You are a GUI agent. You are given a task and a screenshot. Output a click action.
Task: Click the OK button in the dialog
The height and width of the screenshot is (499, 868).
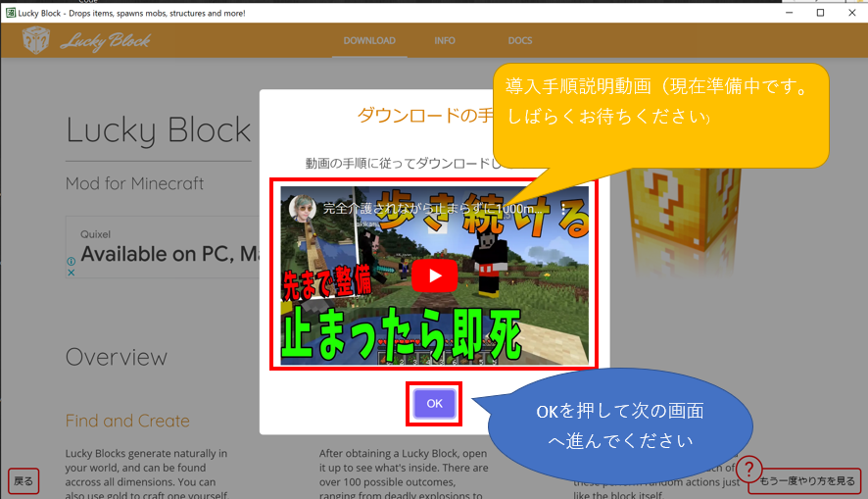(x=434, y=404)
